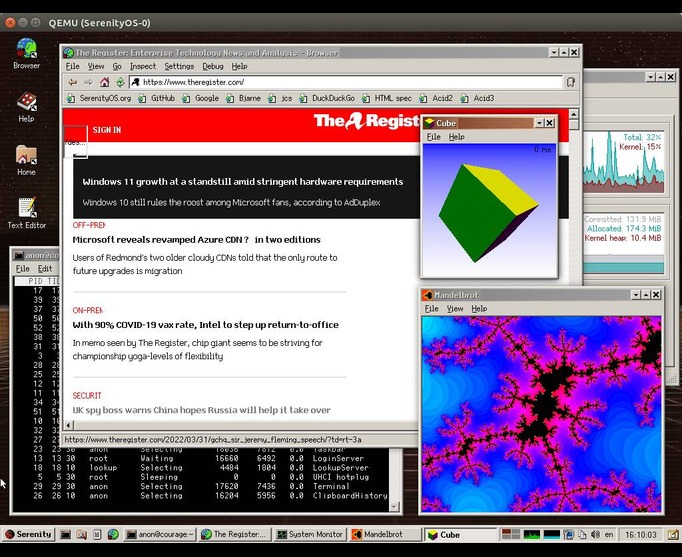Screen dimensions: 682x557
Task: Open Browser Inspect menu
Action: pos(143,67)
